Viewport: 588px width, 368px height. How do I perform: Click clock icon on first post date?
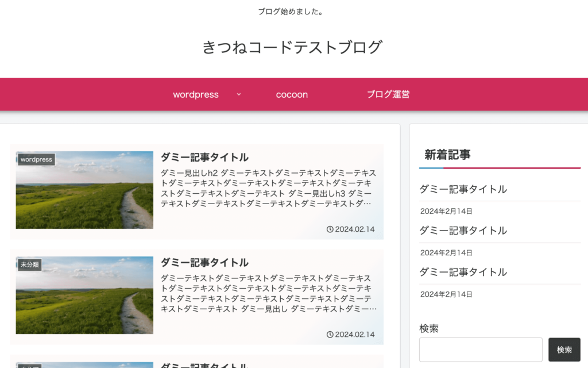[x=330, y=229]
